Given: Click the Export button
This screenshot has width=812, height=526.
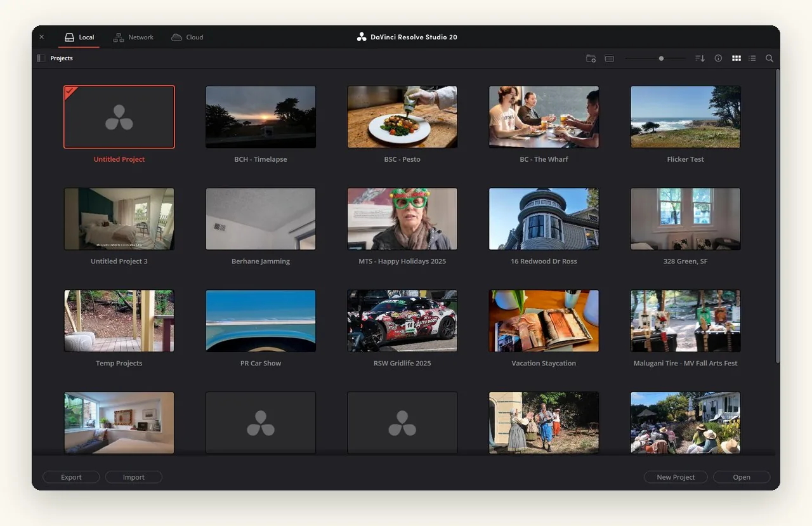Looking at the screenshot, I should [x=71, y=477].
